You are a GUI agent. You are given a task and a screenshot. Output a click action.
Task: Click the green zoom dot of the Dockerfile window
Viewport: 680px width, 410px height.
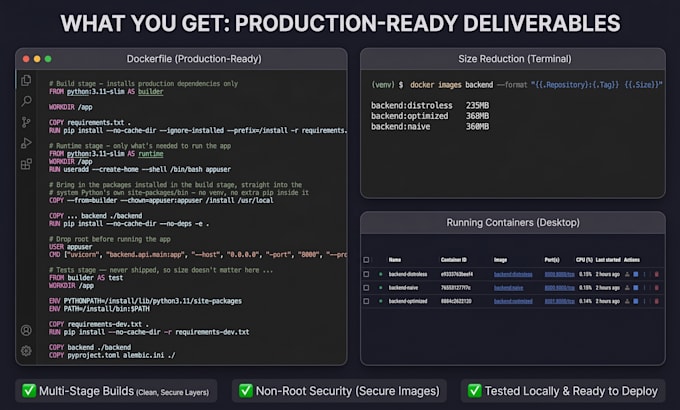pos(48,59)
